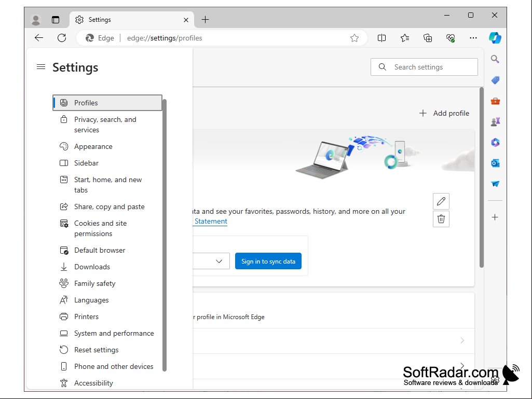Viewport: 532px width, 399px height.
Task: Open split screen view icon
Action: click(x=381, y=38)
